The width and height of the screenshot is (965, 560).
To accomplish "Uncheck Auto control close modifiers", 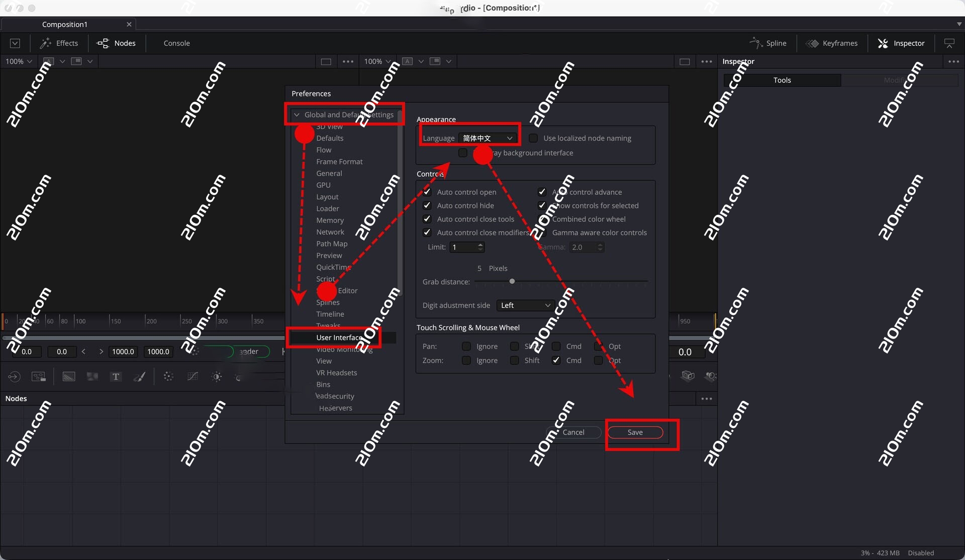I will 427,233.
